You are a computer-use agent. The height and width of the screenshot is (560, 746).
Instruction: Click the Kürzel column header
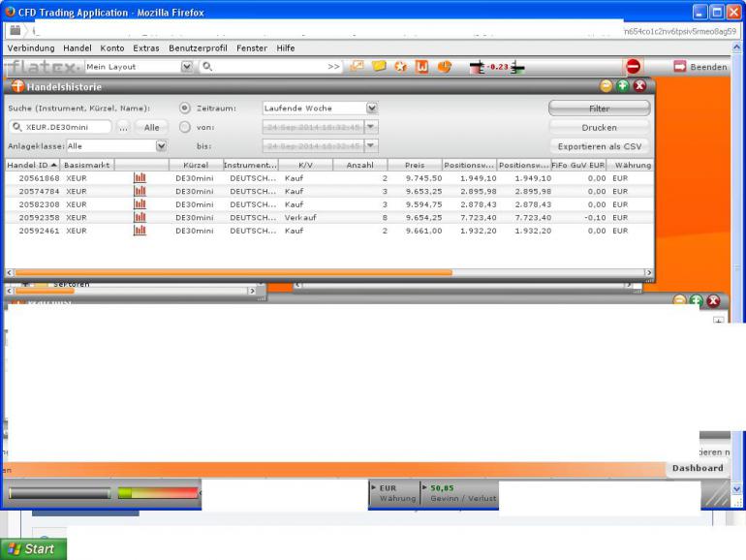click(x=196, y=165)
